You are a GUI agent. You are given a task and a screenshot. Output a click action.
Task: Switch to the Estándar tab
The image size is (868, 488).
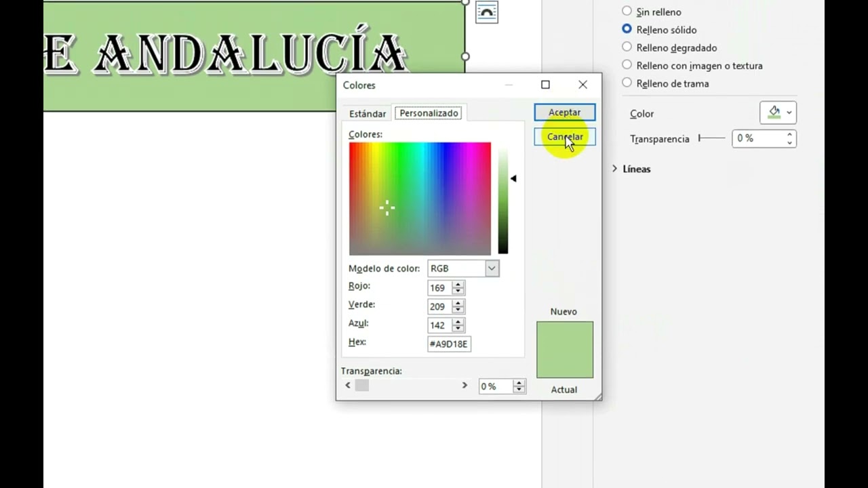[x=368, y=113]
